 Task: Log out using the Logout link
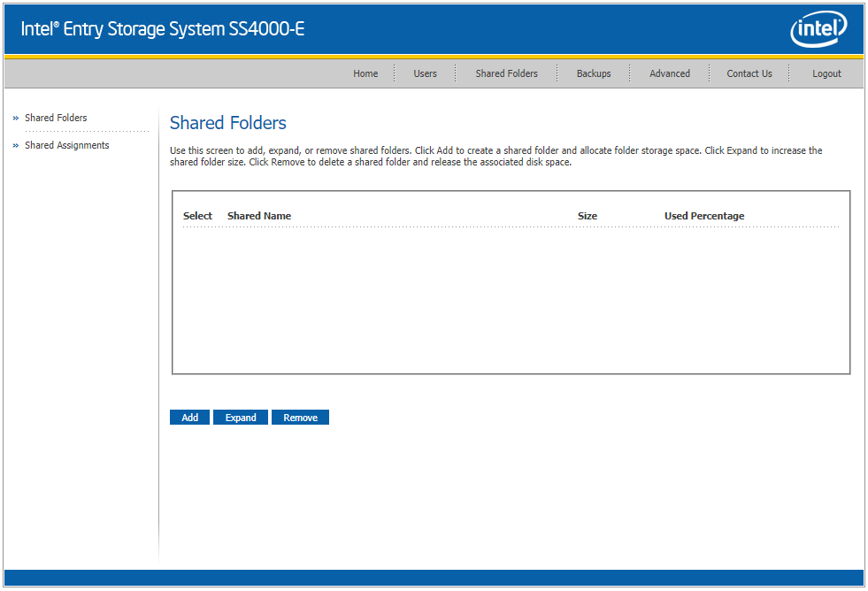(x=826, y=73)
